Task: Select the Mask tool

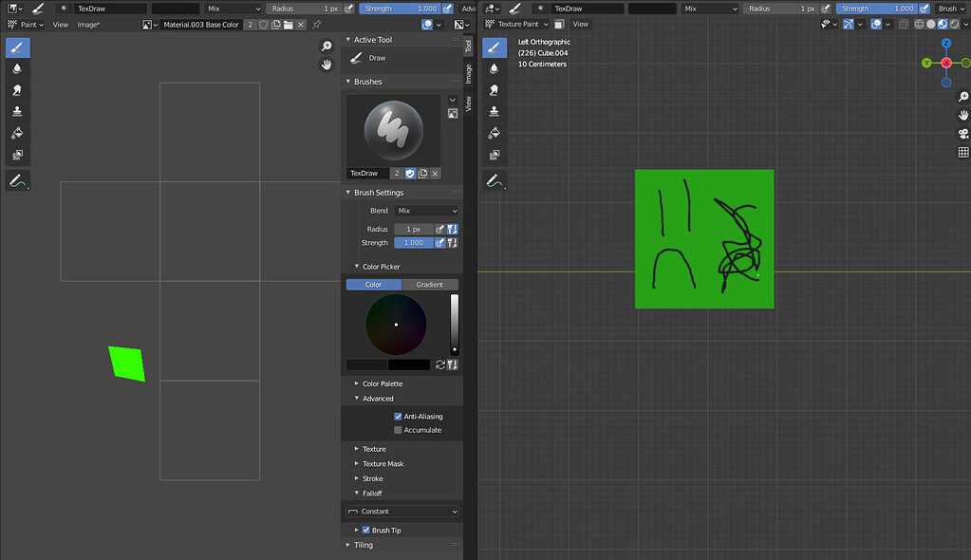Action: click(17, 154)
